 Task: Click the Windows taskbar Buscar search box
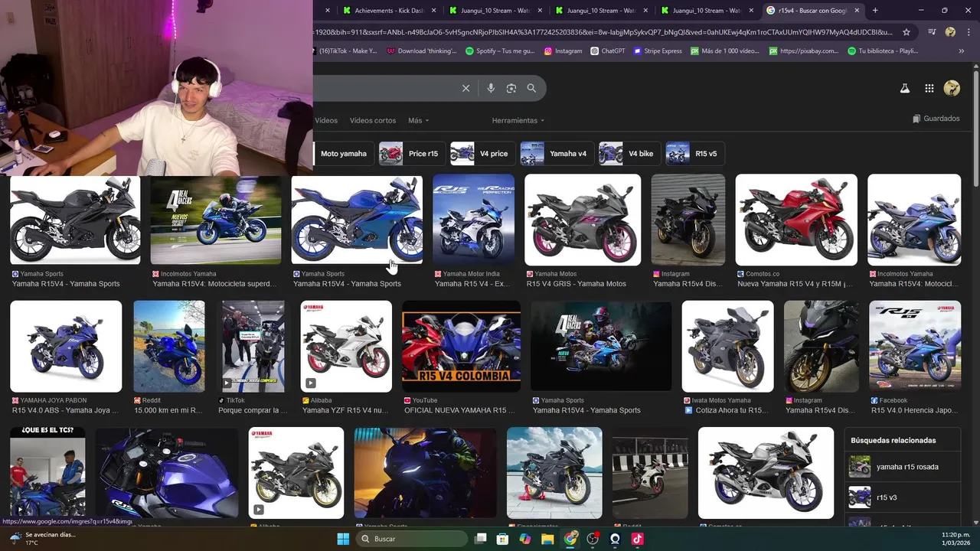coord(412,539)
